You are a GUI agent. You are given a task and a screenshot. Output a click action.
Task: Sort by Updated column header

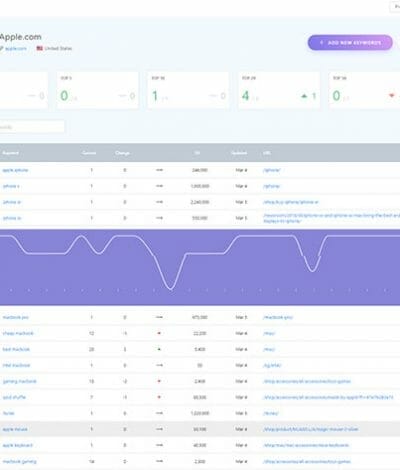tap(239, 153)
